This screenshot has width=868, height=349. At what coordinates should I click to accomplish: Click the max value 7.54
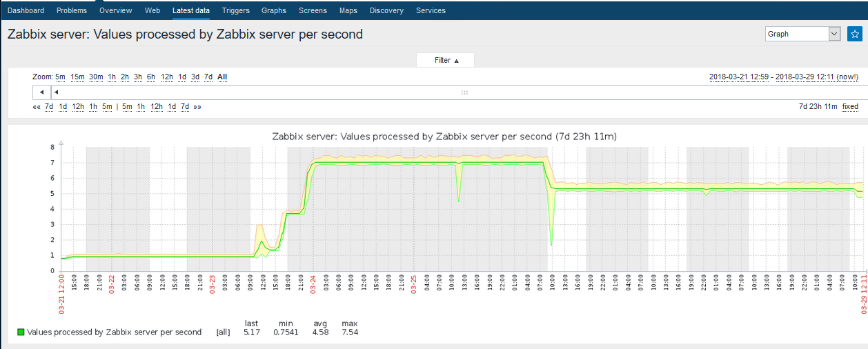[x=350, y=332]
